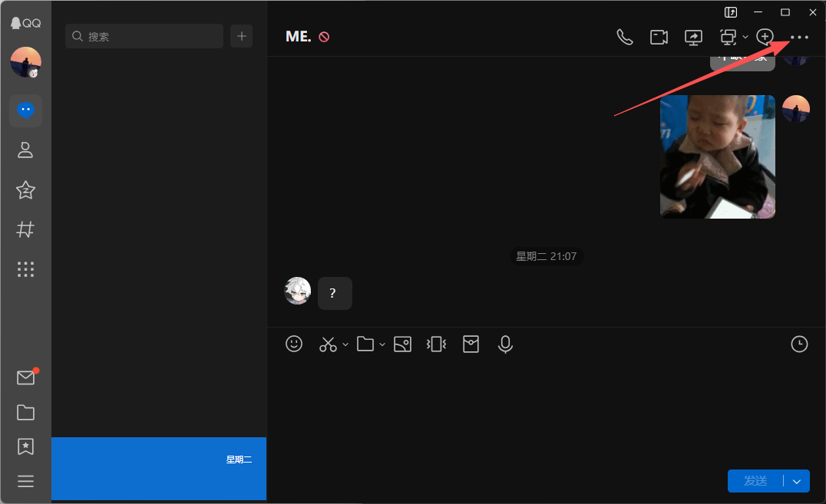Screen dimensions: 826x504
Task: Open the favorites bookmark icon
Action: point(25,446)
